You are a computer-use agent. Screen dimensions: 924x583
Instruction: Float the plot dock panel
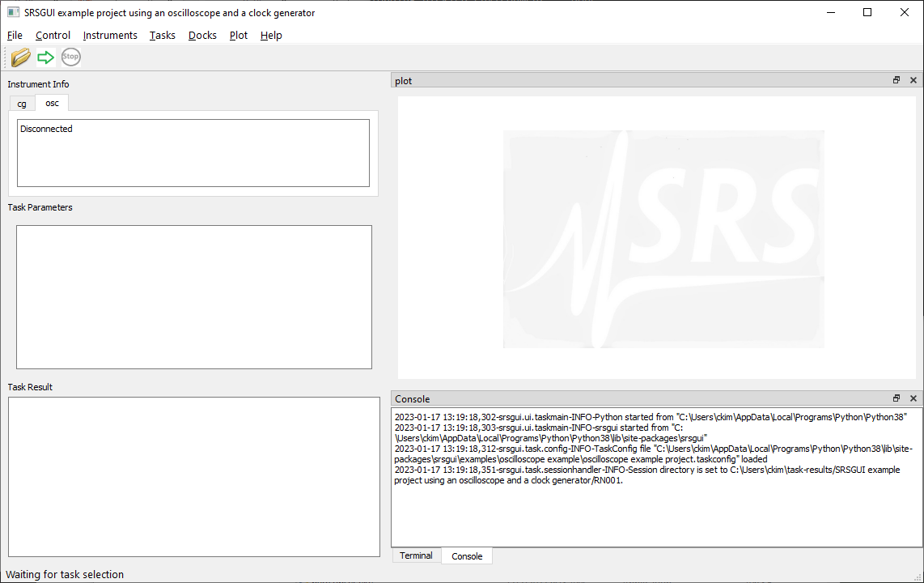click(x=896, y=80)
